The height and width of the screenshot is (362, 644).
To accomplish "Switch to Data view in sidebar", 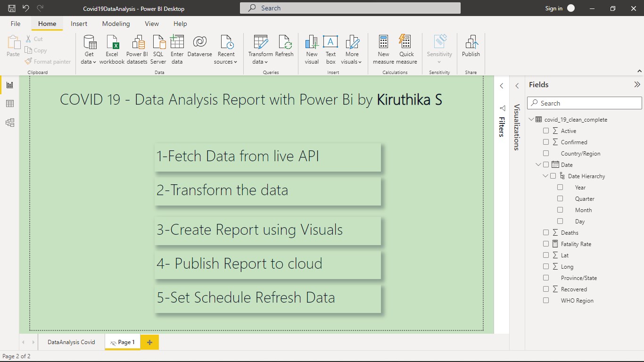I will (x=10, y=104).
